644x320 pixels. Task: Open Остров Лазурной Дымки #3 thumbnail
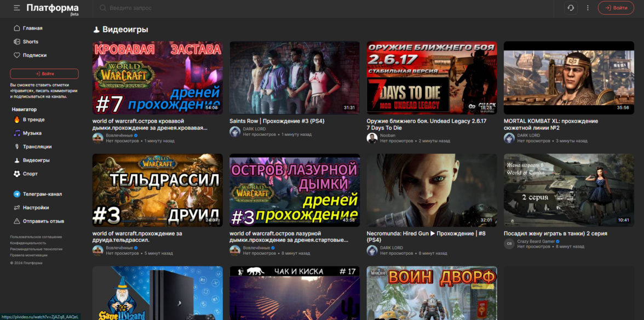[295, 191]
